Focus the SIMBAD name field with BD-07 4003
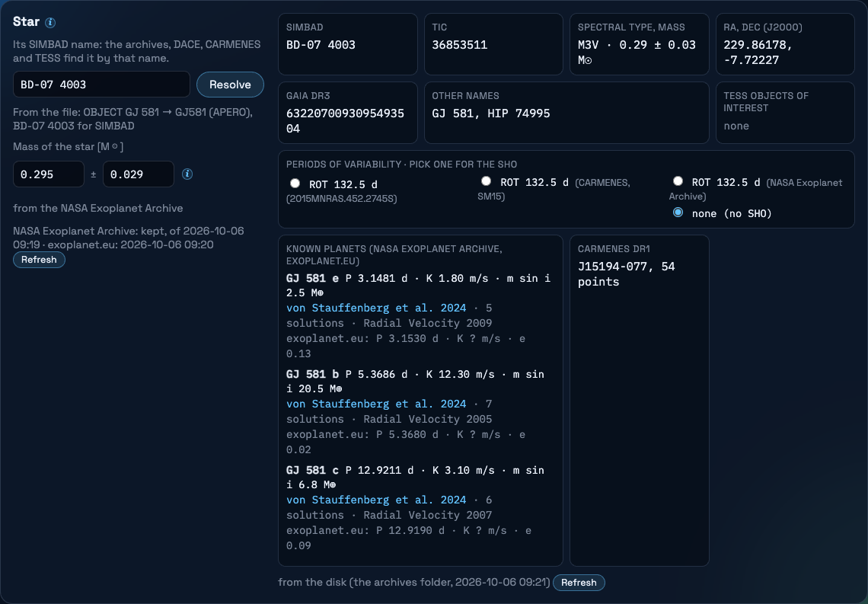The height and width of the screenshot is (604, 868). point(101,85)
